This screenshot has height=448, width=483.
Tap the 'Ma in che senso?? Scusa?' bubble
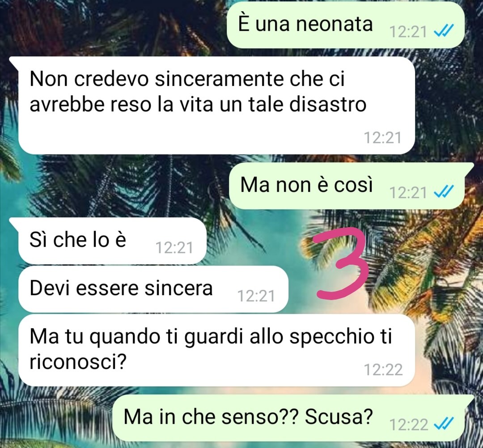[x=293, y=418]
